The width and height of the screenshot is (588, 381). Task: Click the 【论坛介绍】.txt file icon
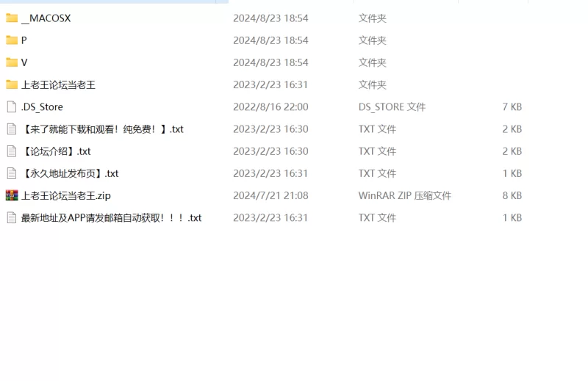point(12,151)
